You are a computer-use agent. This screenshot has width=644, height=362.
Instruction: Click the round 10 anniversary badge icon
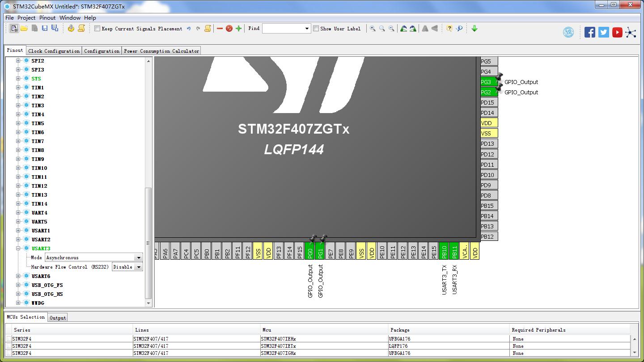coord(568,32)
